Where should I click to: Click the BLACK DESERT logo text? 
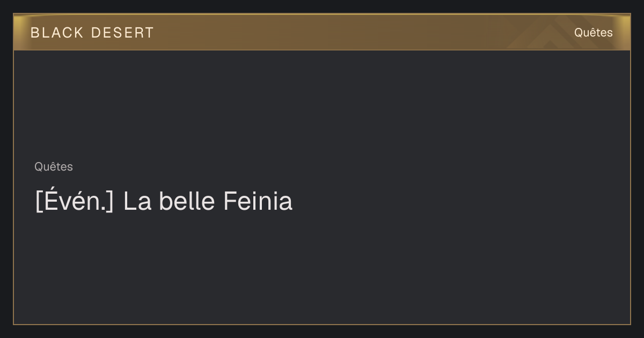pos(92,33)
